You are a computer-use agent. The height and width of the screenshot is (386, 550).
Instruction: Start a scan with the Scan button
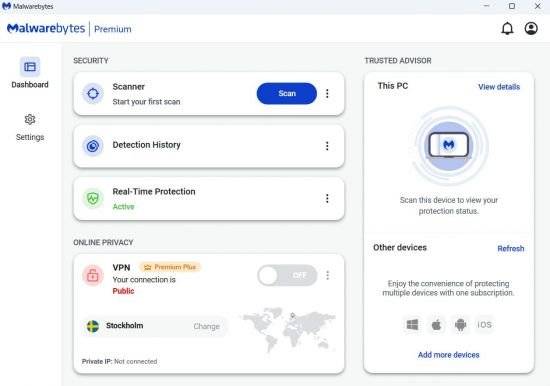(287, 93)
